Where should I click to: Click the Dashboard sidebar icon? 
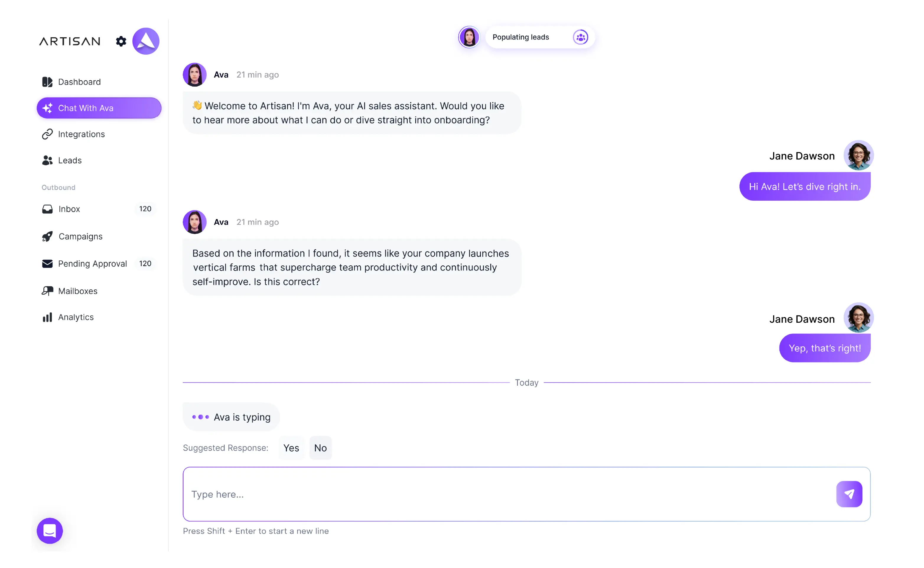(47, 82)
